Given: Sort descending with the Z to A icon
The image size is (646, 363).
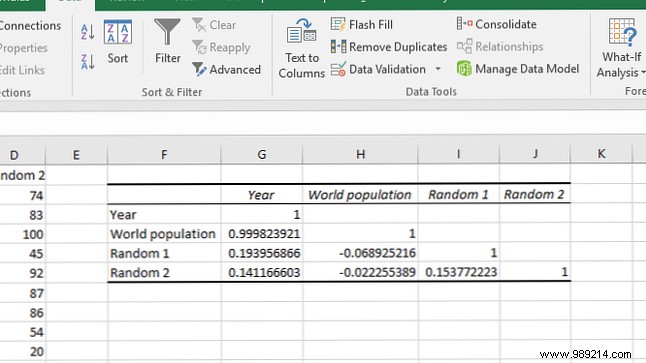Looking at the screenshot, I should 88,62.
